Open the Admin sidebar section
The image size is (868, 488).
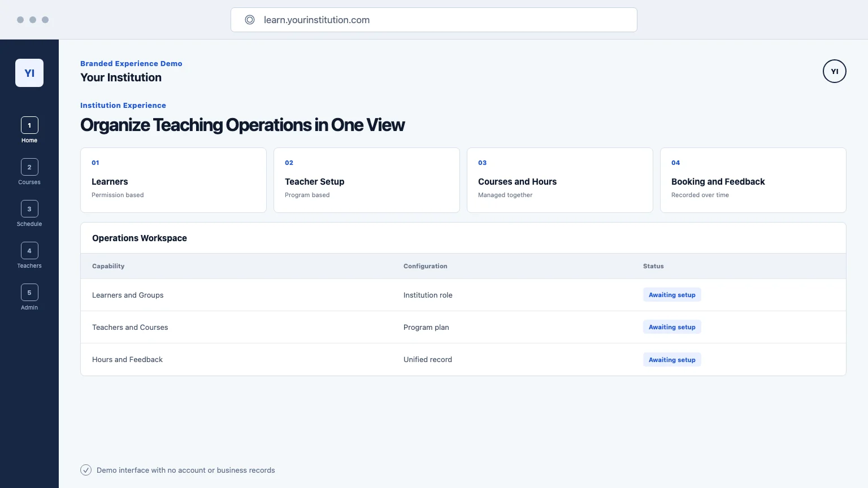(29, 298)
